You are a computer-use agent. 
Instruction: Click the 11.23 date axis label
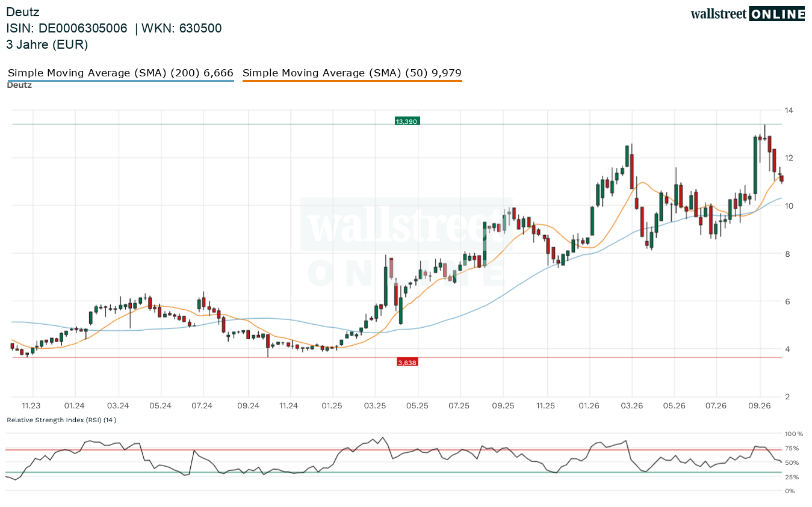tap(31, 406)
